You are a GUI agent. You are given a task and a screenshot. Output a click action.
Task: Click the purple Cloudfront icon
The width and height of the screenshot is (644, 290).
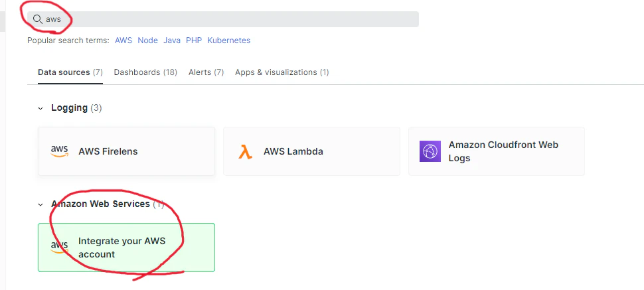tap(430, 151)
